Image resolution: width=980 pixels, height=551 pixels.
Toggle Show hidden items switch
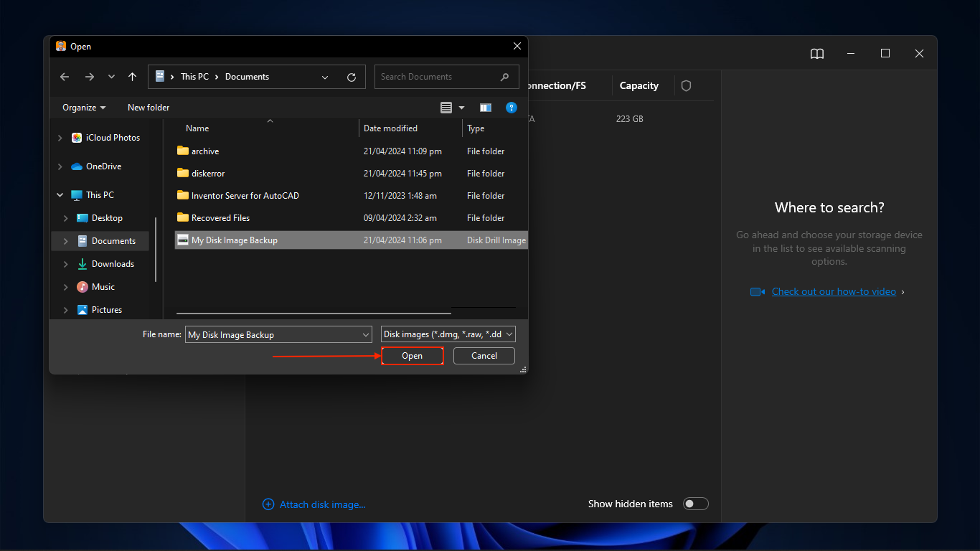(x=696, y=504)
